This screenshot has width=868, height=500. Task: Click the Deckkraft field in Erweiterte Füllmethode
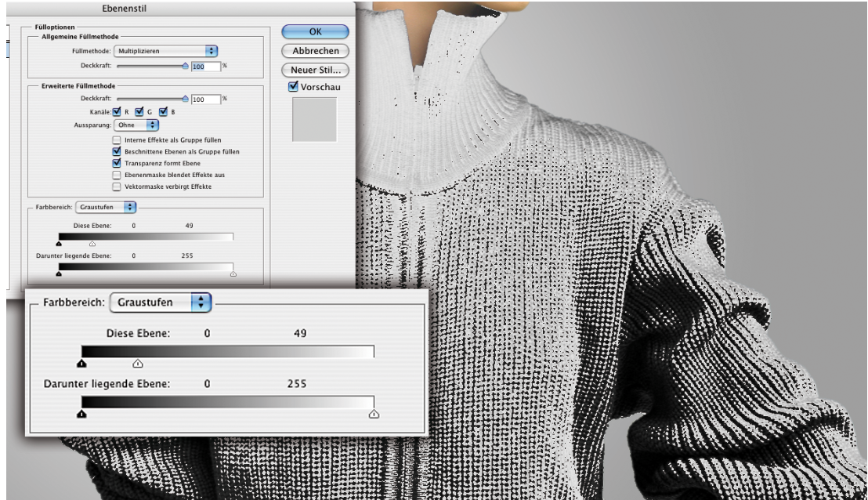tap(206, 100)
